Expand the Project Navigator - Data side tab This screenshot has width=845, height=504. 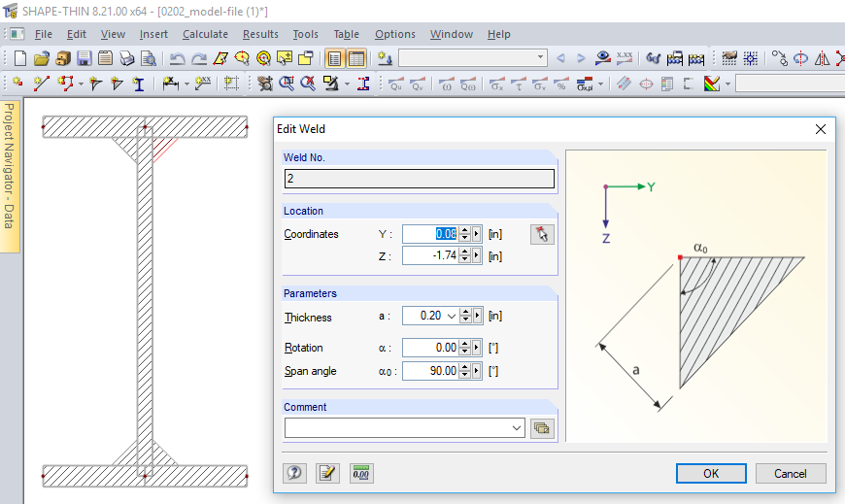coord(9,176)
